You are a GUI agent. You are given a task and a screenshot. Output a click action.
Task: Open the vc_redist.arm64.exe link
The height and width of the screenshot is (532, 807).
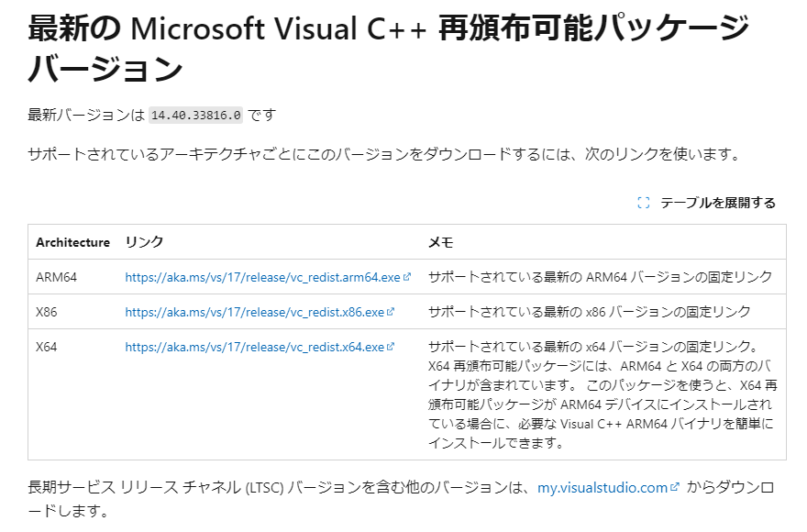[x=261, y=277]
